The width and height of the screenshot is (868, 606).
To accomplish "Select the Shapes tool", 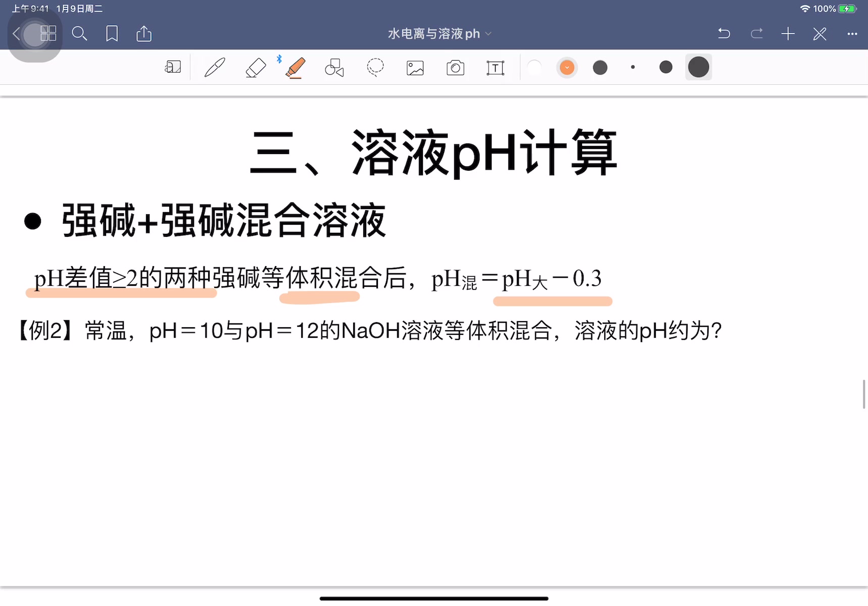I will pos(334,67).
